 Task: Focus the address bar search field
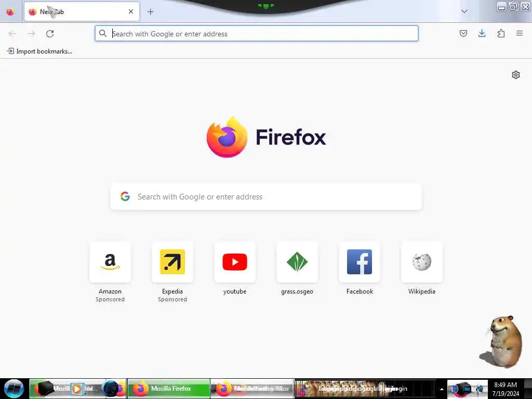pos(257,34)
